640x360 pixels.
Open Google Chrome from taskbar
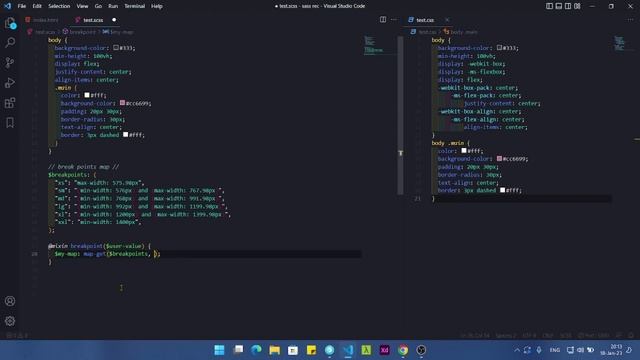click(403, 350)
